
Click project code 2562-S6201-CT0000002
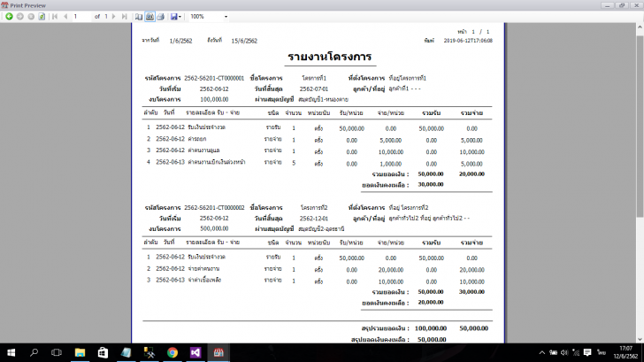coord(214,207)
